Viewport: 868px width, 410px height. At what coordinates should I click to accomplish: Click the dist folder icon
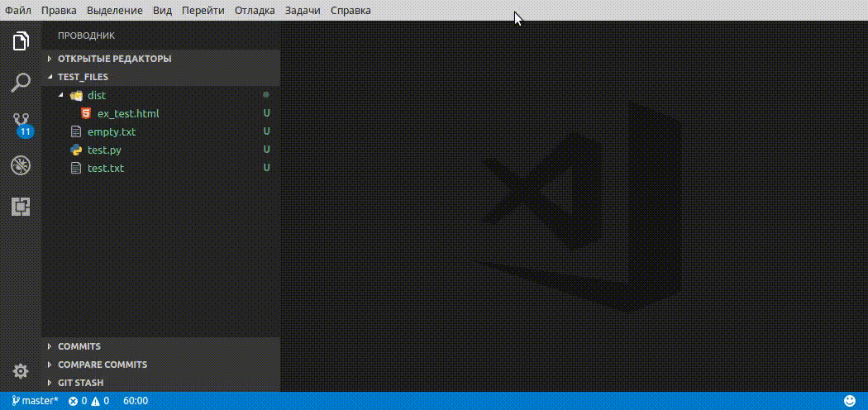coord(76,95)
